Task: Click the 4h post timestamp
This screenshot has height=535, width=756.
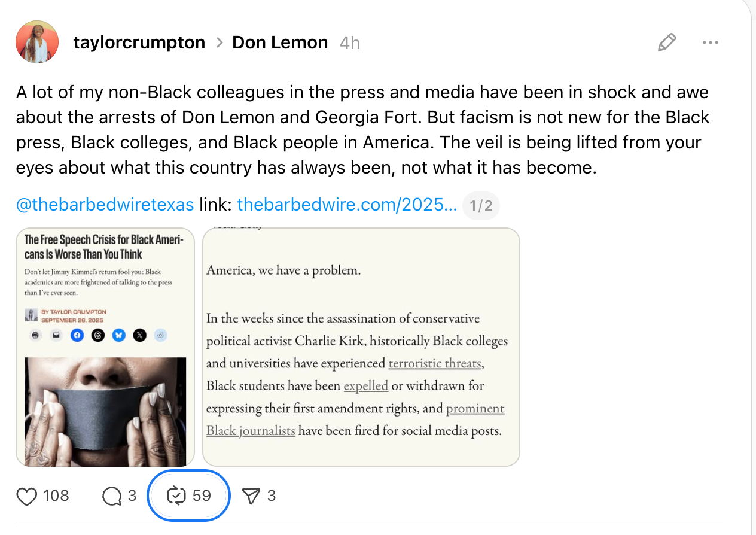Action: click(x=349, y=43)
